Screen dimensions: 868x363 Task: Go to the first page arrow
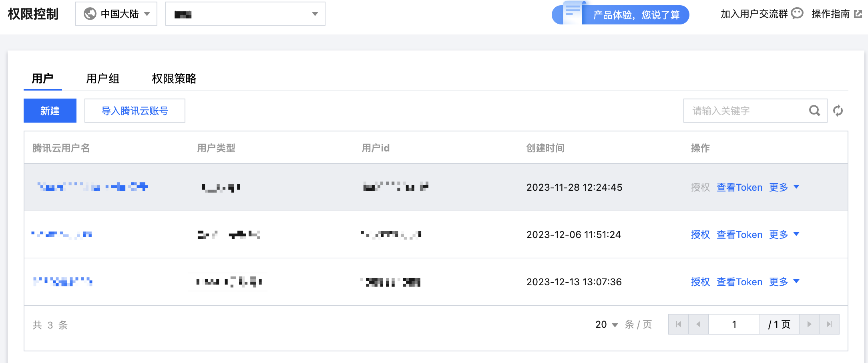tap(679, 324)
